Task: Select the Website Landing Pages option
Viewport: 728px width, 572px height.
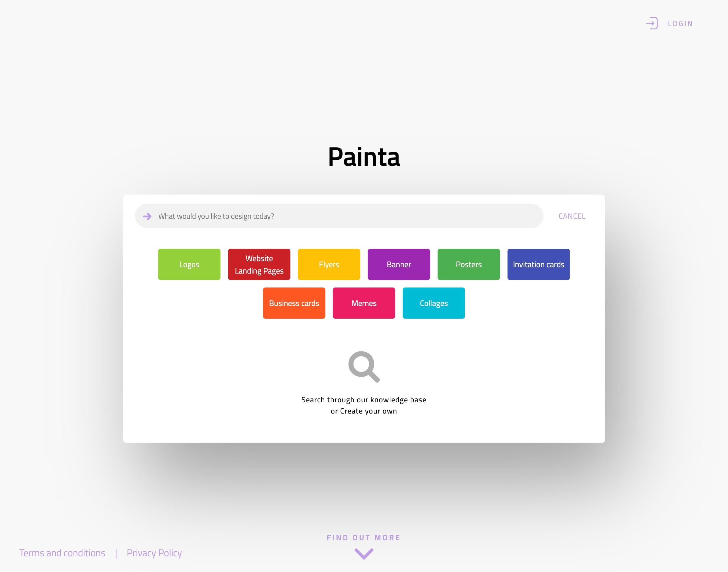Action: coord(259,264)
